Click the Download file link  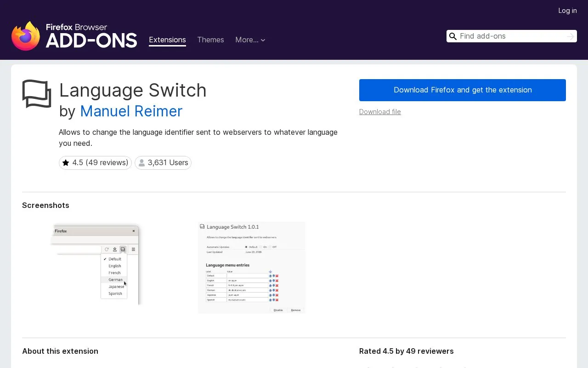tap(380, 112)
